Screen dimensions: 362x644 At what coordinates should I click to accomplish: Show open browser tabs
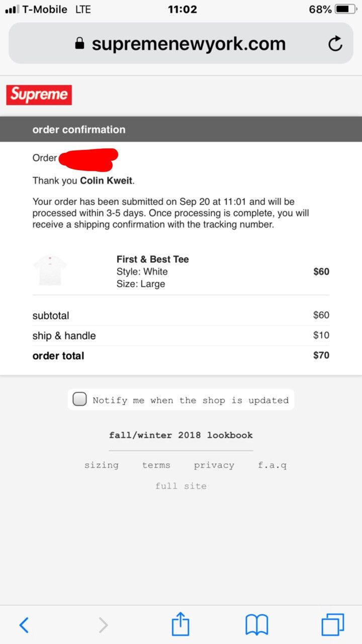click(x=333, y=625)
